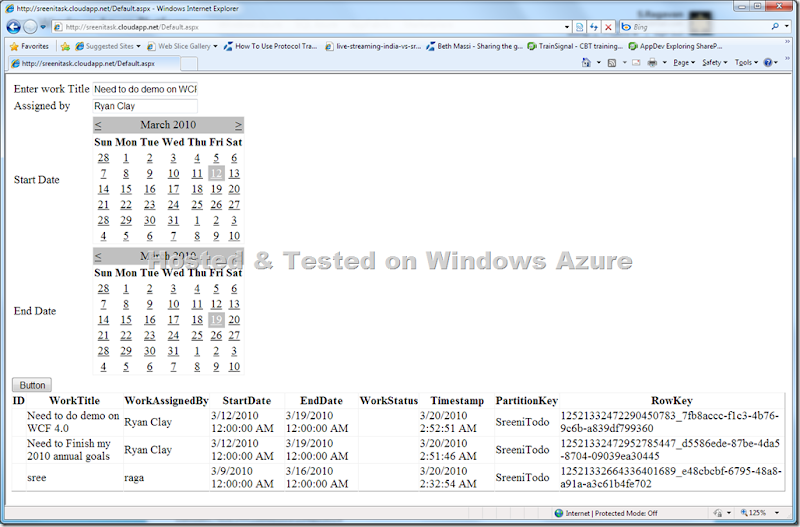Open Beth Massi favorite link

tap(474, 46)
